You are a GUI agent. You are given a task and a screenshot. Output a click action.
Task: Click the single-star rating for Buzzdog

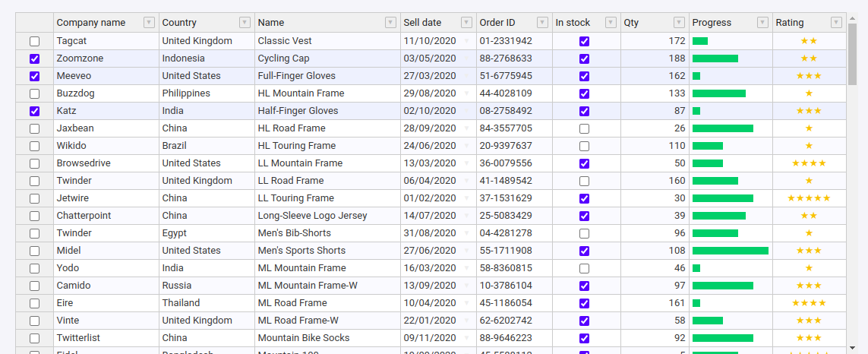coord(809,93)
